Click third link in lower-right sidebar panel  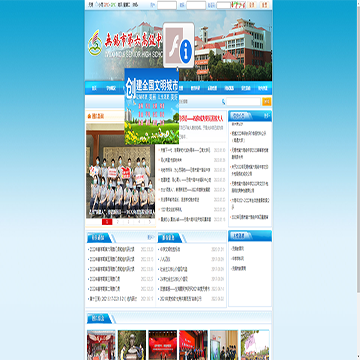[x=239, y=268]
